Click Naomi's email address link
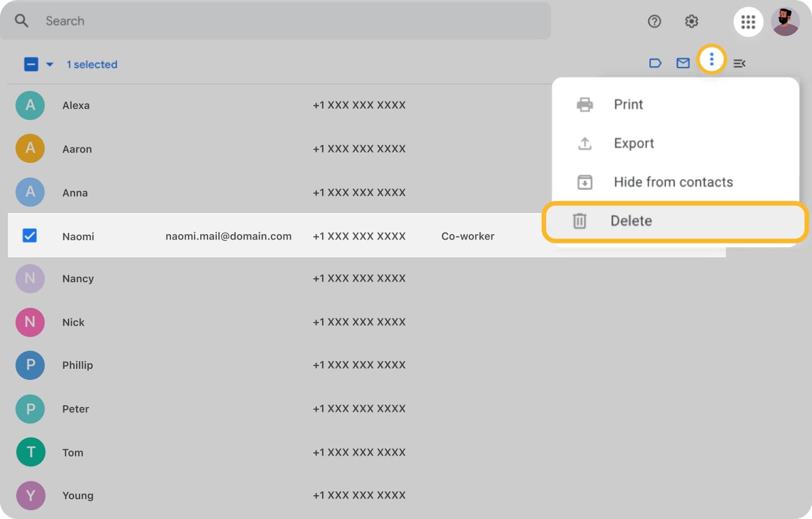 tap(228, 236)
